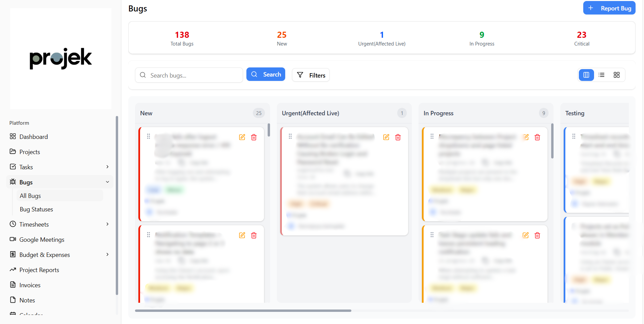Viewport: 644px width, 324px height.
Task: Click the horizontal scrollbar below the board
Action: point(243,311)
